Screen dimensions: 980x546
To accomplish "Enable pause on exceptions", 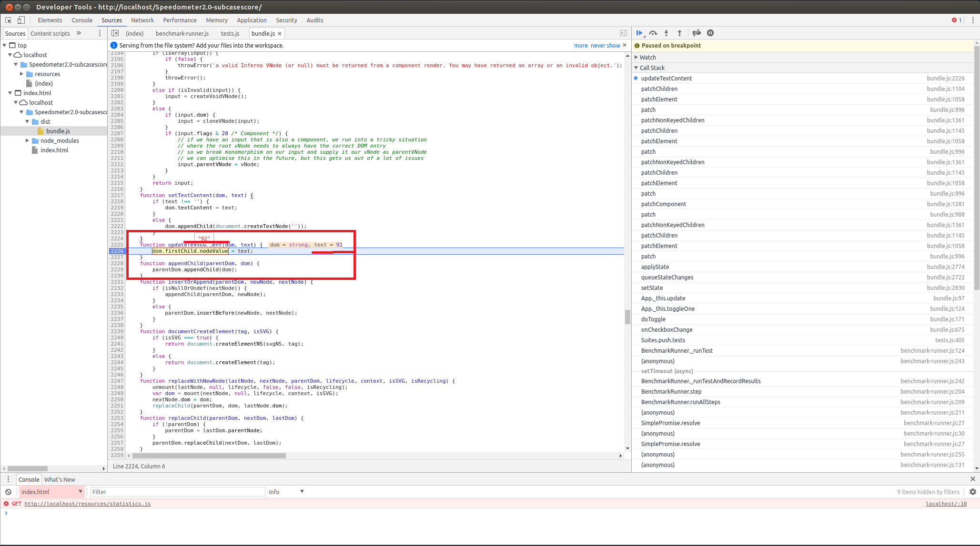I will coord(710,33).
